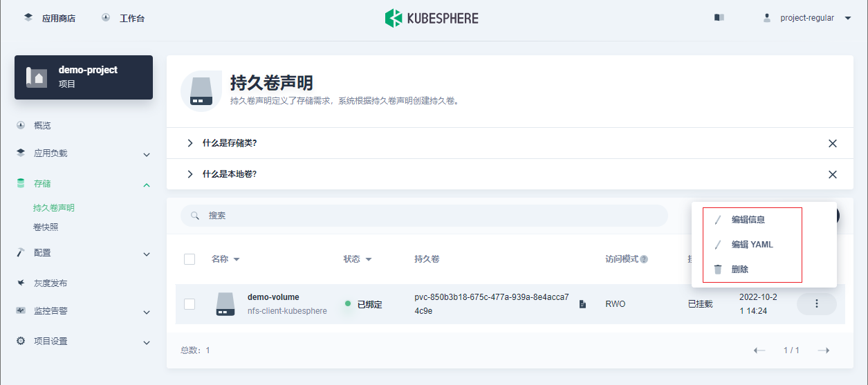The image size is (868, 385).
Task: Click the workbench dashboard icon
Action: (106, 17)
